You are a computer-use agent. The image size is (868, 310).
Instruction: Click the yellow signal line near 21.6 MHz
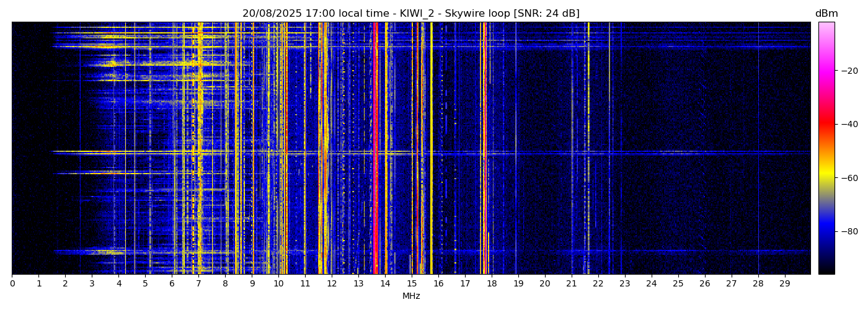tap(588, 149)
